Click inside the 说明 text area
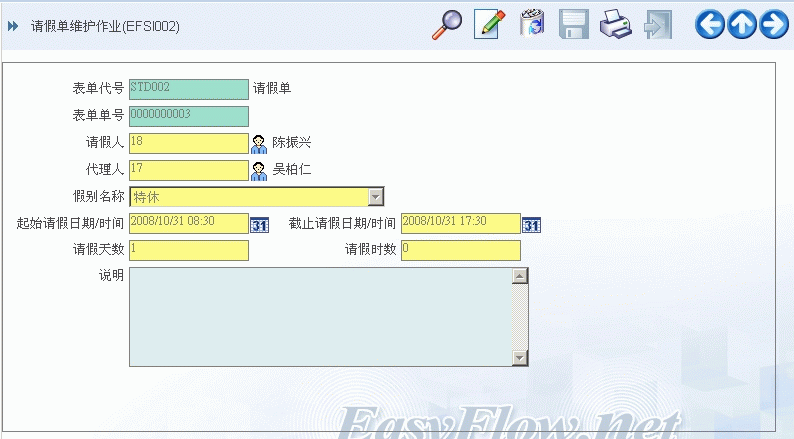794x439 pixels. click(x=320, y=316)
